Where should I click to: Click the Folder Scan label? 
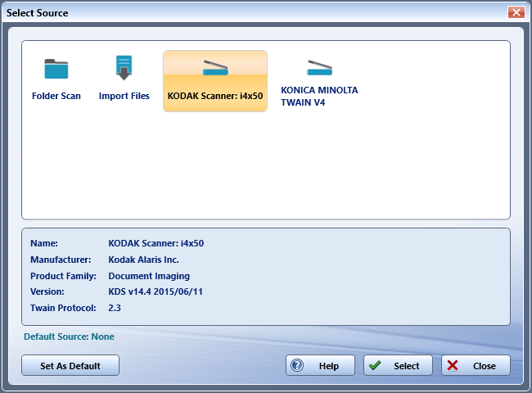(x=56, y=96)
